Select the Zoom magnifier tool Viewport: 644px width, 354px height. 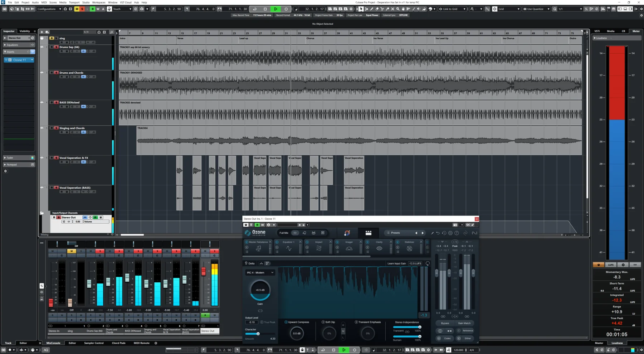398,9
